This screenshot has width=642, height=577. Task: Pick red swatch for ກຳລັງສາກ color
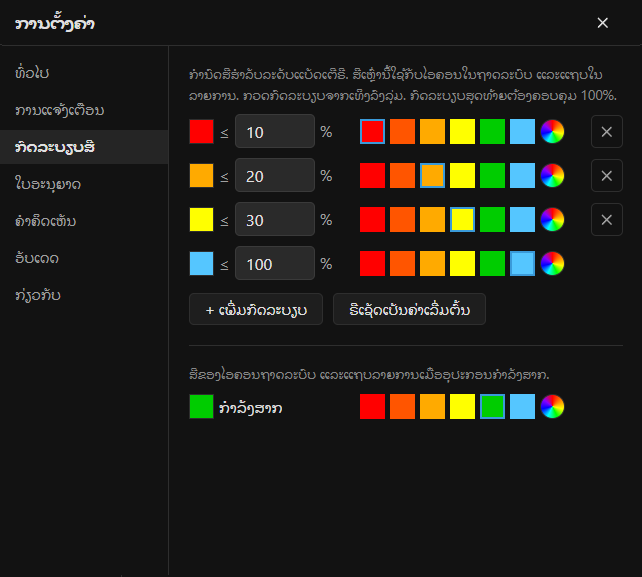point(373,407)
